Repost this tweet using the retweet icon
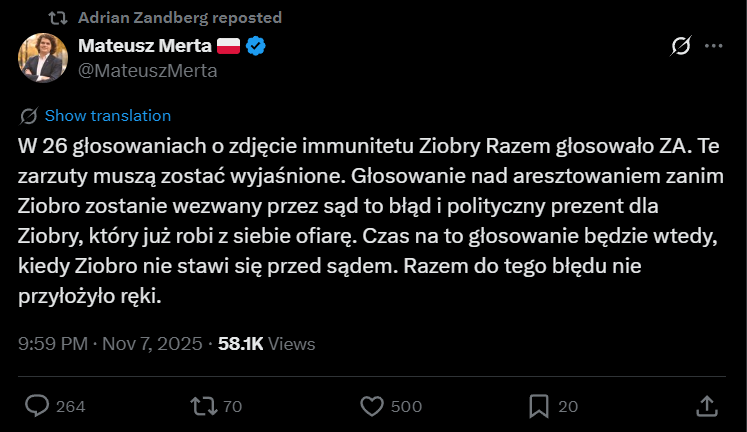Screen dimensions: 747x432 [203, 405]
